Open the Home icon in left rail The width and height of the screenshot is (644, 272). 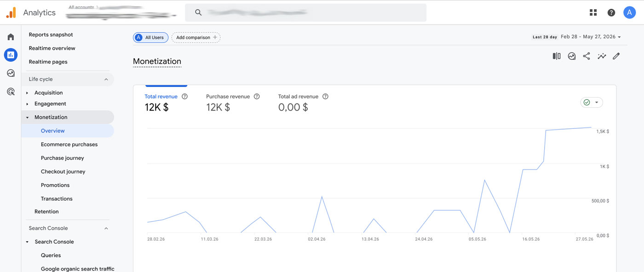point(11,37)
